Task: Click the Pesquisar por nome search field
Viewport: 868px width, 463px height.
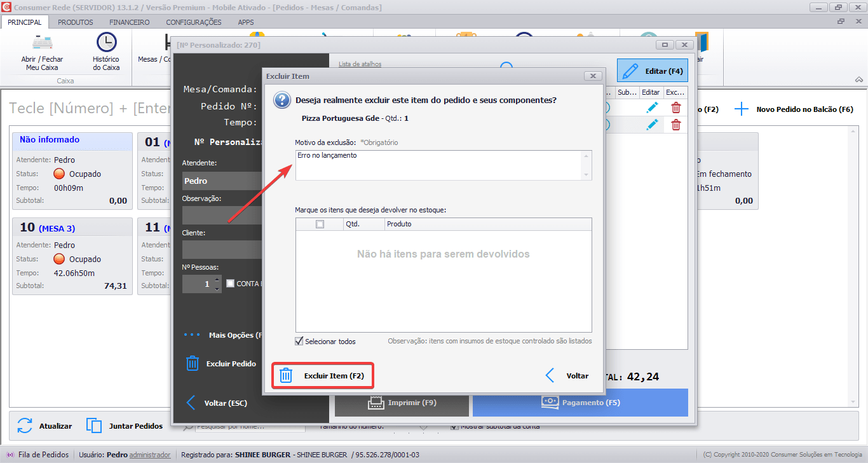Action: pos(251,426)
